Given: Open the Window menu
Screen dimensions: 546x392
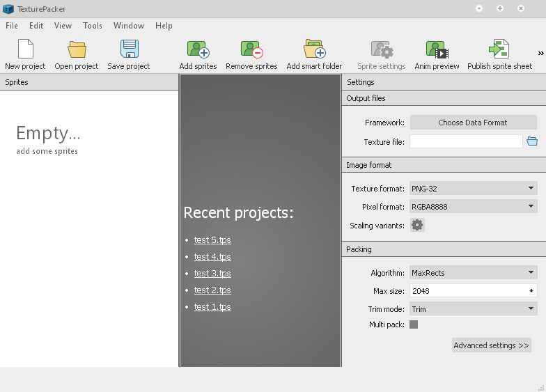Looking at the screenshot, I should 129,26.
